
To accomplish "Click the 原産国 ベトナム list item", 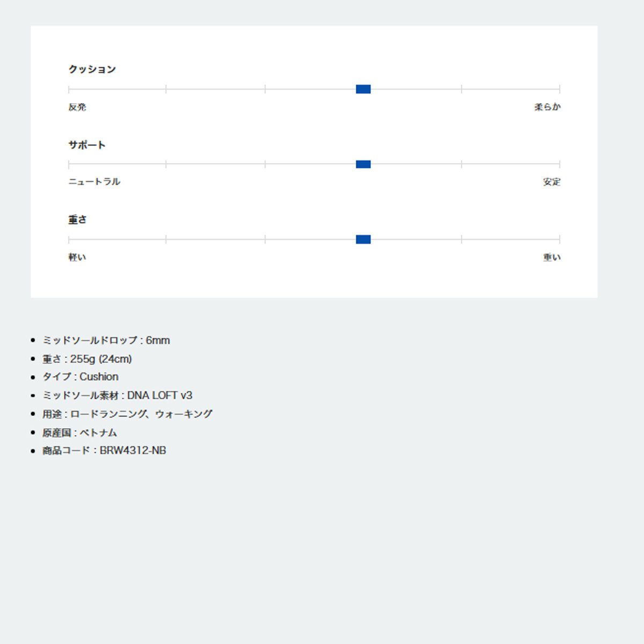I will coord(80,433).
